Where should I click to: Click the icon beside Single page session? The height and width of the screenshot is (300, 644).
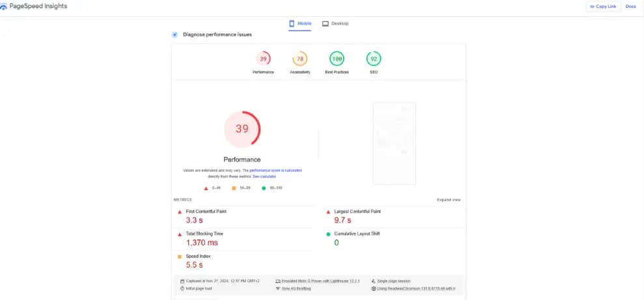click(373, 281)
